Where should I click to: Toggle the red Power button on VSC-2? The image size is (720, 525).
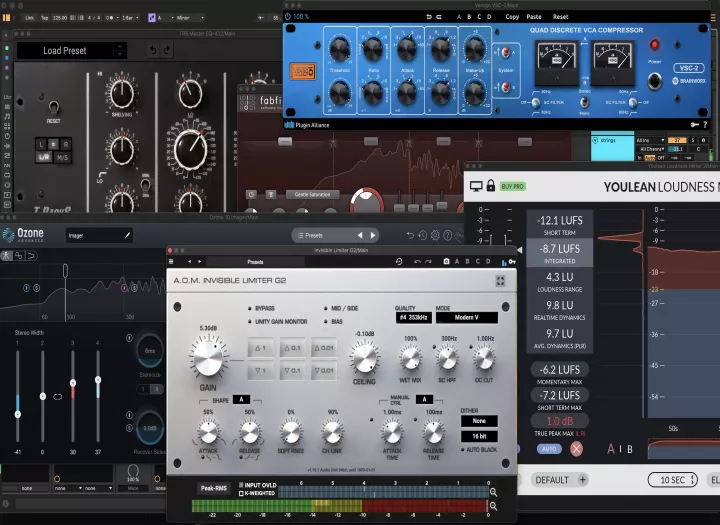[654, 45]
